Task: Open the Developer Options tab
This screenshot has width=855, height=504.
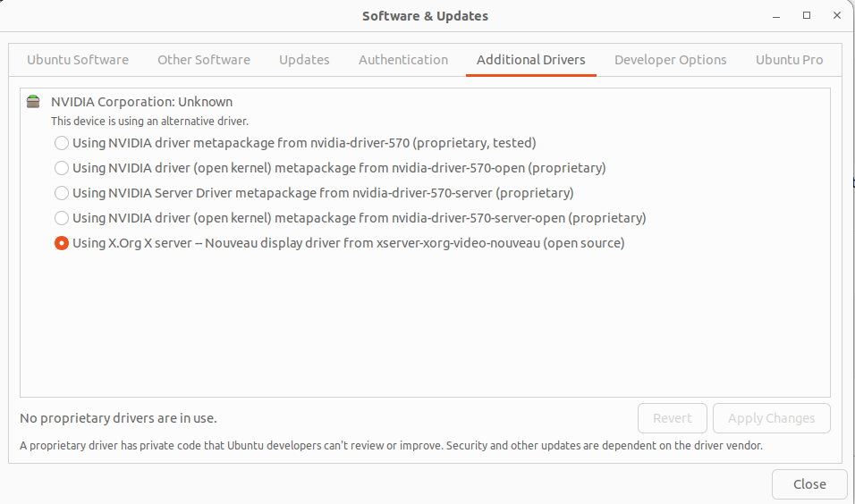Action: 671,60
